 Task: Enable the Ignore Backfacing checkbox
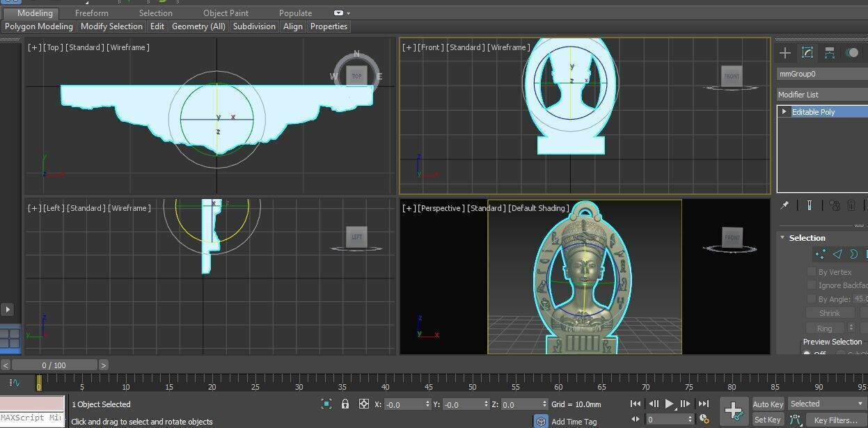click(x=812, y=285)
